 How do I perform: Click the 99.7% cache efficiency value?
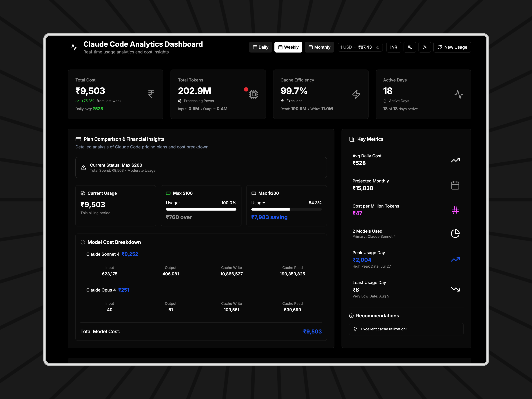pyautogui.click(x=294, y=91)
